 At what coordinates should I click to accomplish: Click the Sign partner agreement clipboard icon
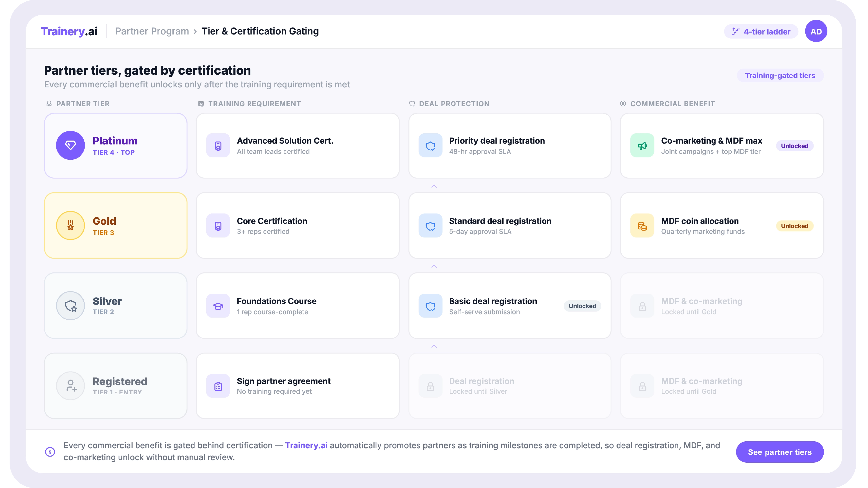[x=218, y=386]
